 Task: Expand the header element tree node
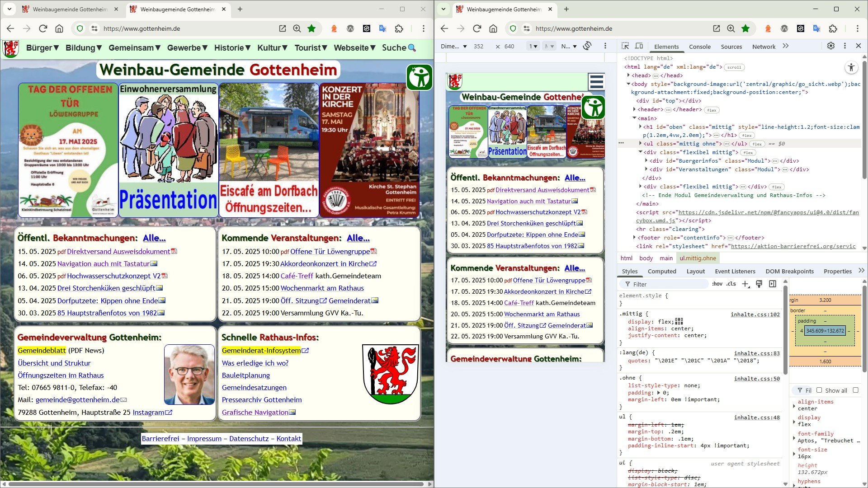tap(635, 109)
